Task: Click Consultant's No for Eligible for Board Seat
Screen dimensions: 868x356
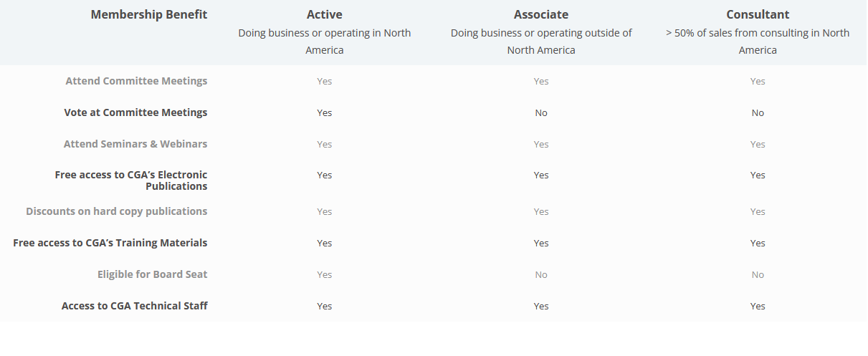Action: pyautogui.click(x=758, y=274)
